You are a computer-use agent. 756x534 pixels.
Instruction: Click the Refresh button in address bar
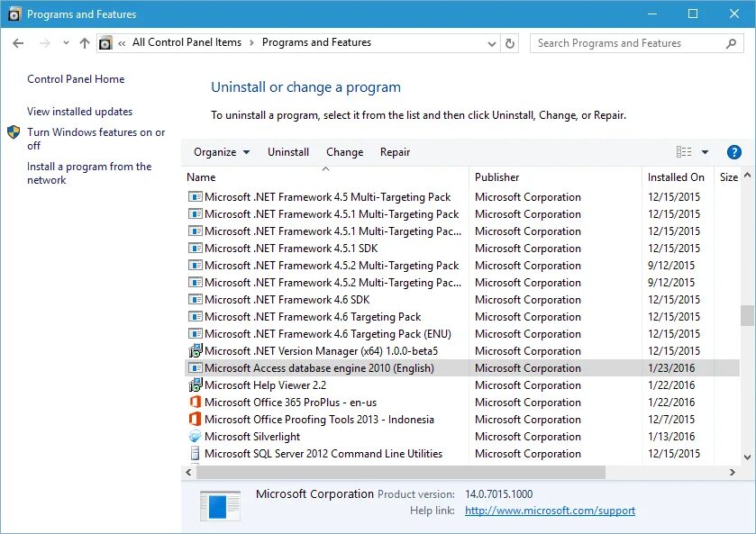pyautogui.click(x=510, y=44)
